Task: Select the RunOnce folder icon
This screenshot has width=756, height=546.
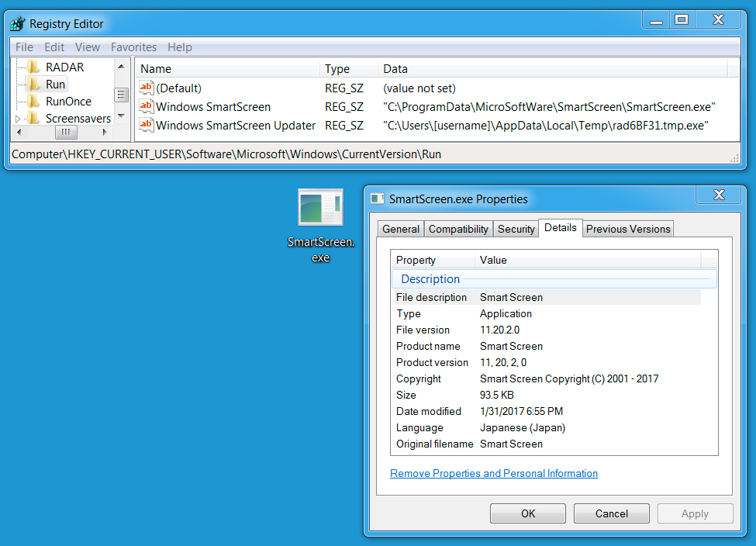Action: click(34, 102)
